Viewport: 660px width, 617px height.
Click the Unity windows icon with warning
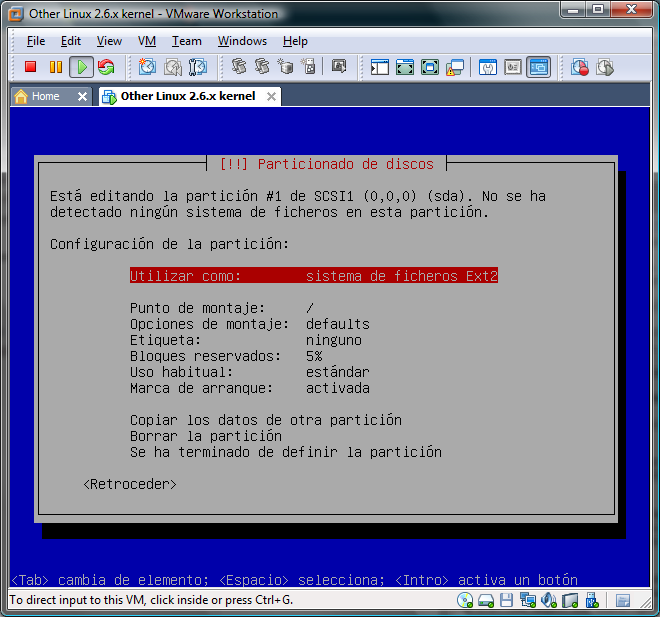click(455, 67)
